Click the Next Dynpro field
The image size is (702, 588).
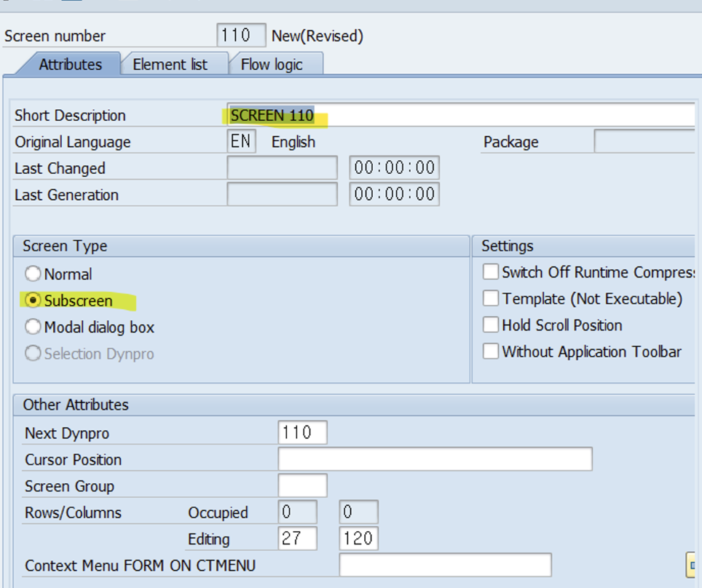tap(302, 432)
